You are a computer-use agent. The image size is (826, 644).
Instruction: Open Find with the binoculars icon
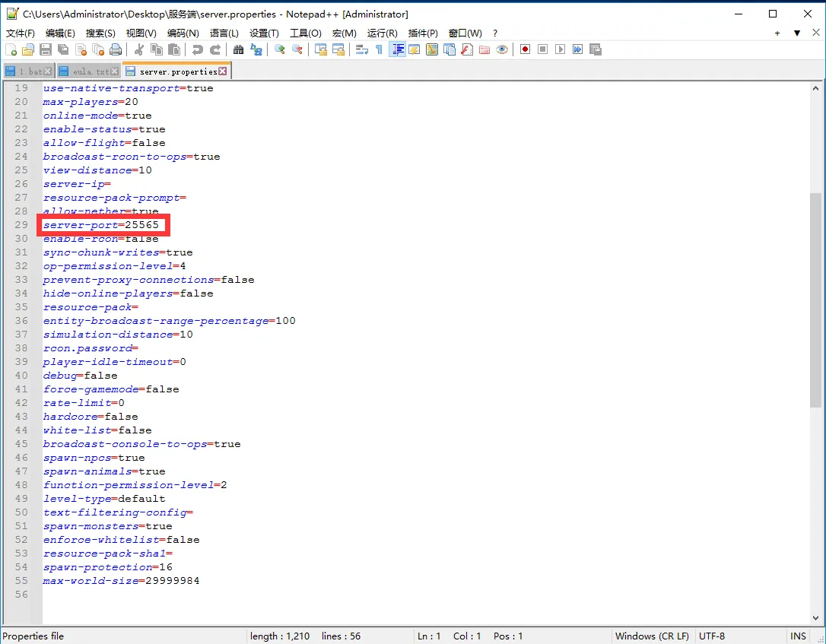coord(238,49)
